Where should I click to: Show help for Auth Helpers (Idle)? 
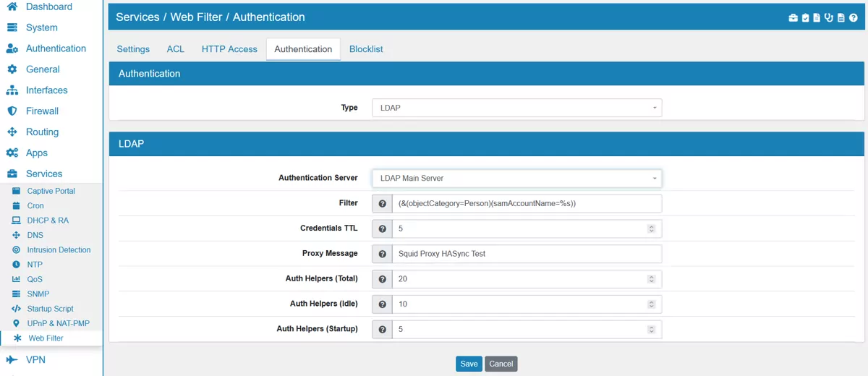pos(382,304)
